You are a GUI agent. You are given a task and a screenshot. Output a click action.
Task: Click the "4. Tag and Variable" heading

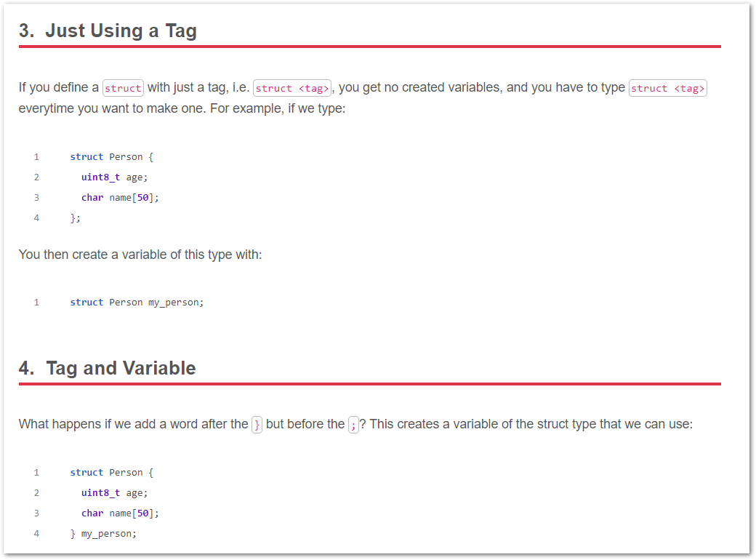[x=107, y=368]
